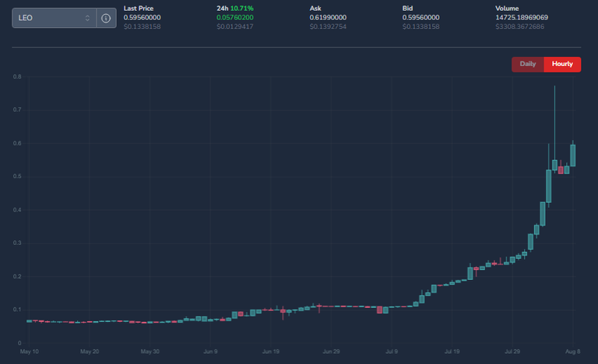The width and height of the screenshot is (598, 364).
Task: Click the 0.5 y-axis label
Action: 17,177
